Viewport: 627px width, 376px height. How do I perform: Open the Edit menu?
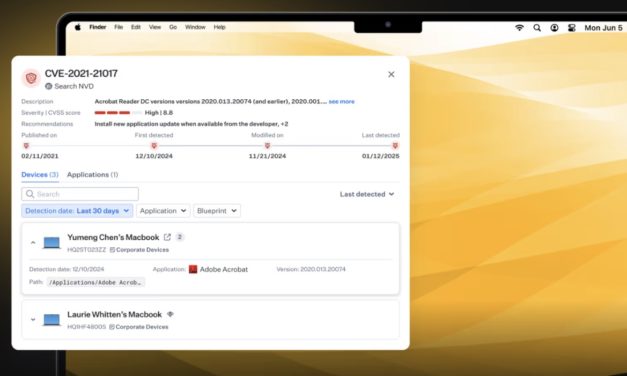pyautogui.click(x=136, y=27)
